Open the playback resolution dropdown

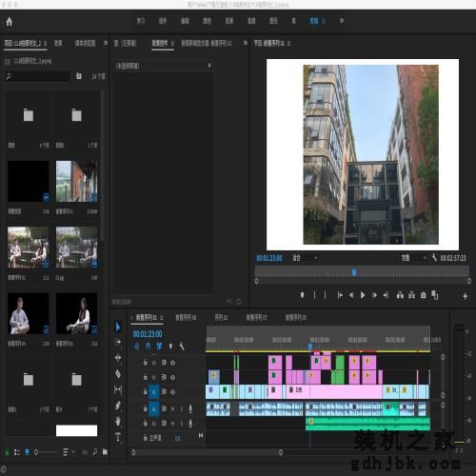click(413, 258)
